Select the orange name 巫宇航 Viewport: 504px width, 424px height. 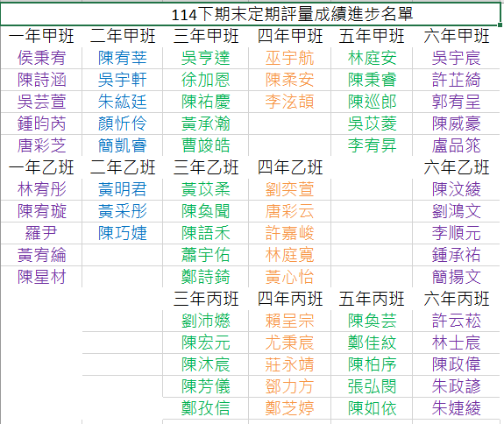[x=289, y=58]
